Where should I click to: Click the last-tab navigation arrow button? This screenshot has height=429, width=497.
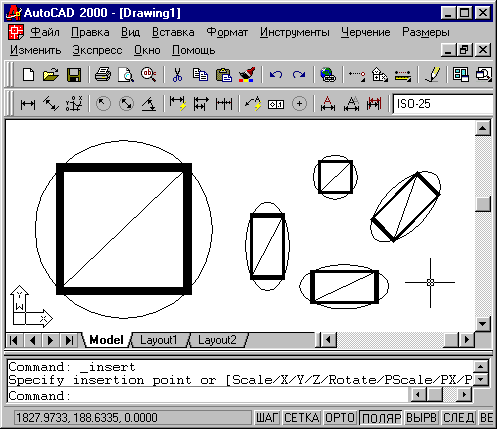click(69, 340)
